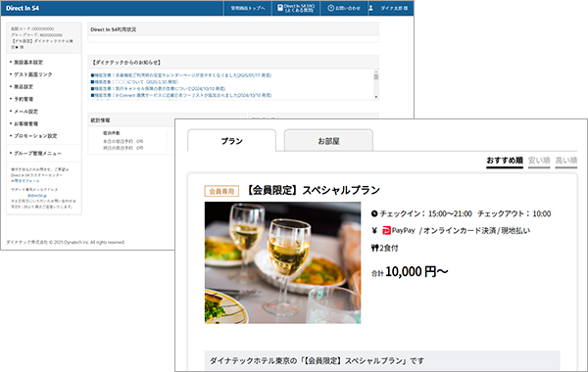Click the 本日の宿泊予約 0件 line
Screen dimensions: 588x372
(x=123, y=141)
